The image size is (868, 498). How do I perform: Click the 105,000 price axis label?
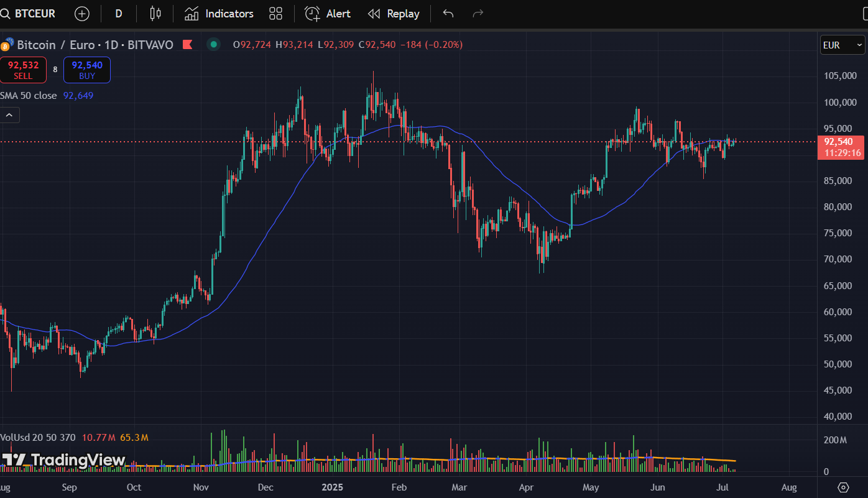click(839, 76)
